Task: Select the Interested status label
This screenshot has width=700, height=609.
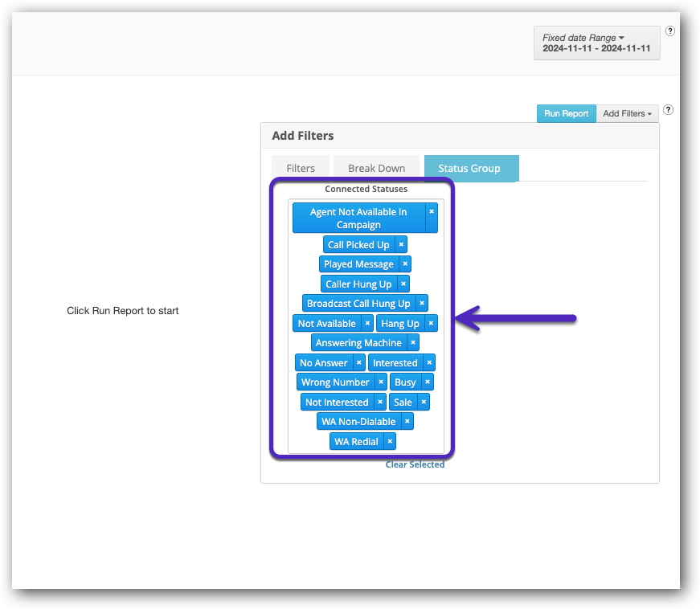Action: click(x=395, y=363)
